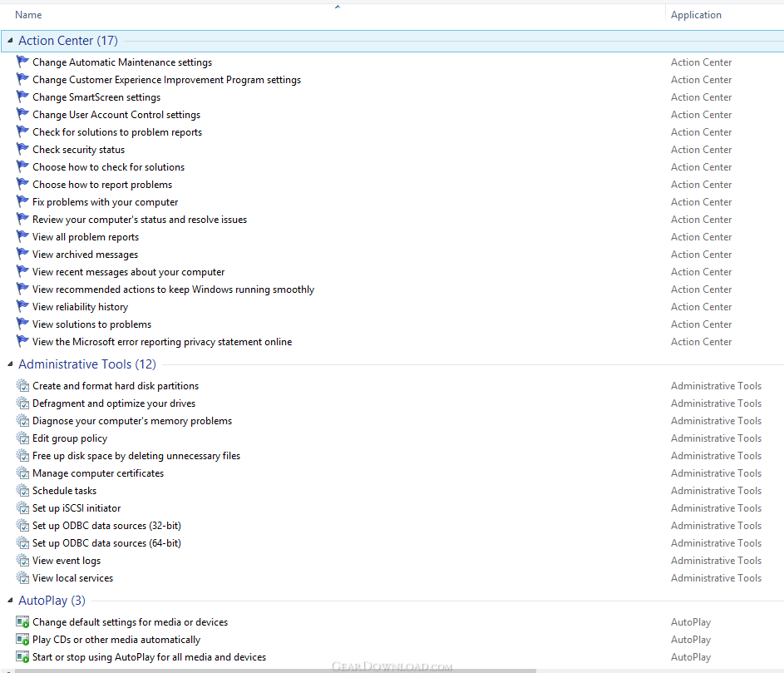The height and width of the screenshot is (673, 784).
Task: Click flag icon for View solutions to problems
Action: pos(22,324)
